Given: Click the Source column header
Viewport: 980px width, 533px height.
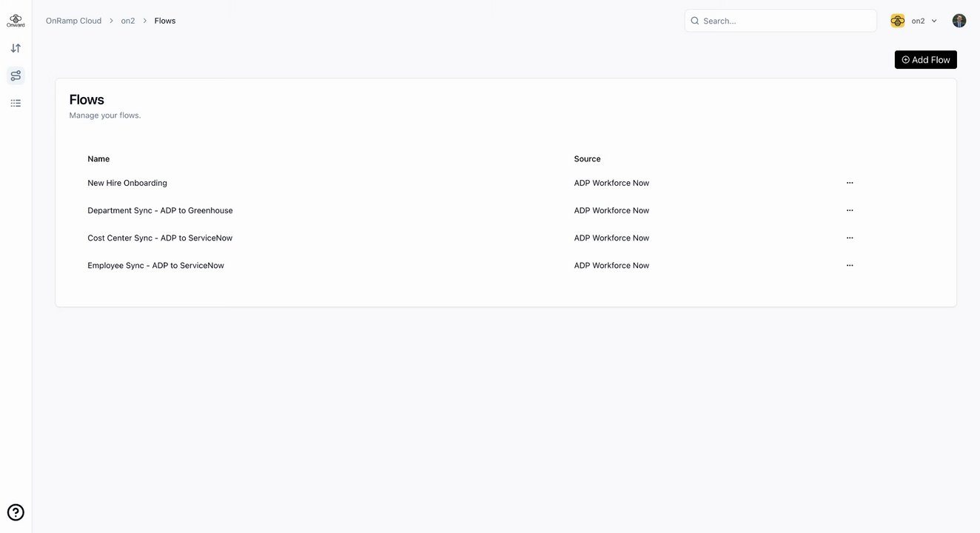Looking at the screenshot, I should pyautogui.click(x=587, y=158).
